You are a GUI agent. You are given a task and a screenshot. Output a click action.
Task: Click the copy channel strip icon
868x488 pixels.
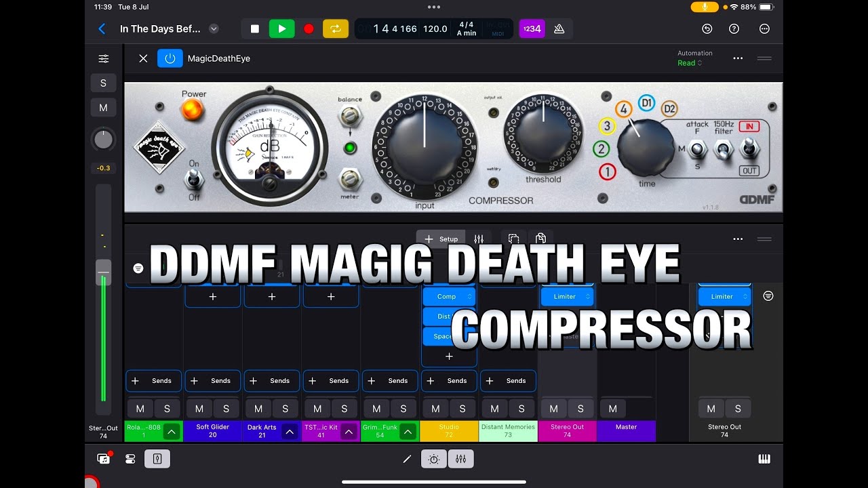[514, 239]
